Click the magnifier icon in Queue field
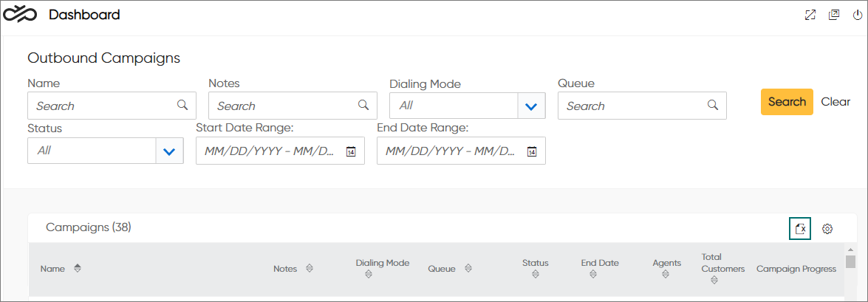The height and width of the screenshot is (302, 868). click(x=713, y=105)
